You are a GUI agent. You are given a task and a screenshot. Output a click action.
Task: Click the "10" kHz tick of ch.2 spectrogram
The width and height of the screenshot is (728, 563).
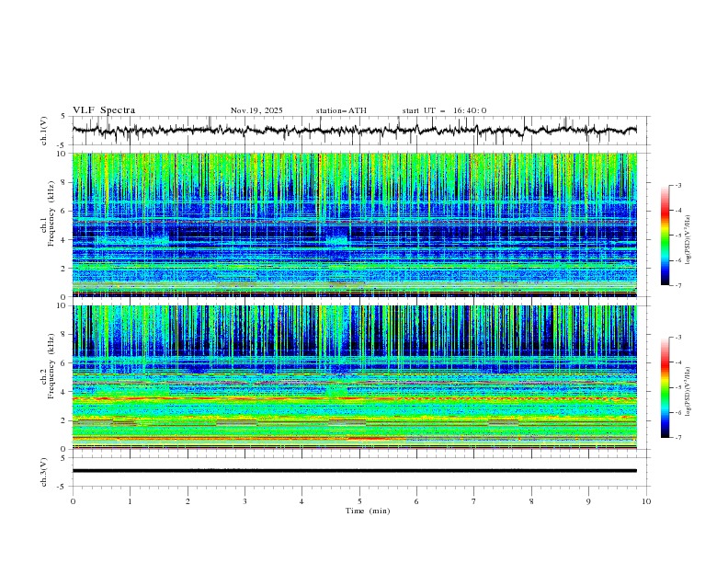coord(61,305)
